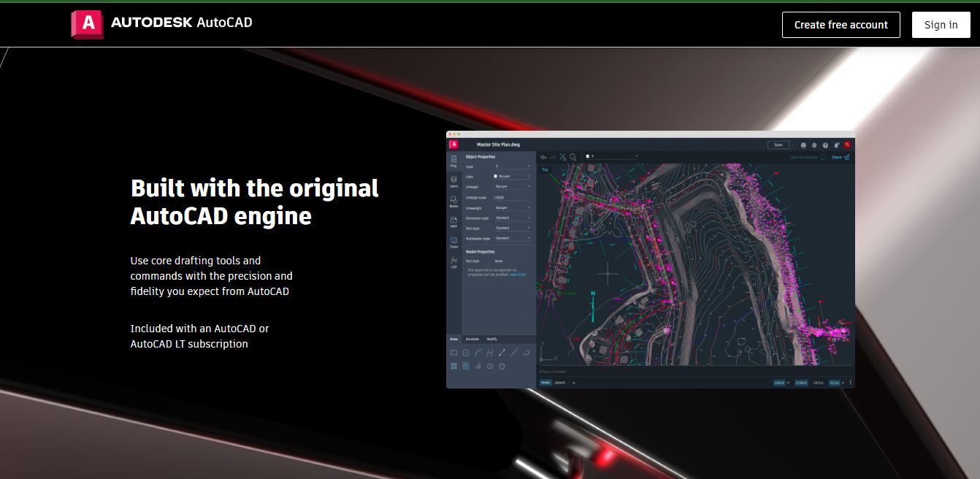980x479 pixels.
Task: Click the AutoCAD logo in the app window
Action: click(453, 145)
